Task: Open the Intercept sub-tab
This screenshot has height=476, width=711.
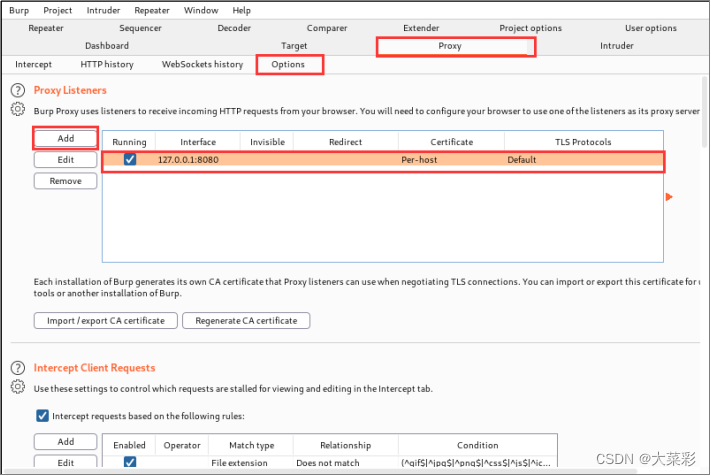Action: (x=34, y=64)
